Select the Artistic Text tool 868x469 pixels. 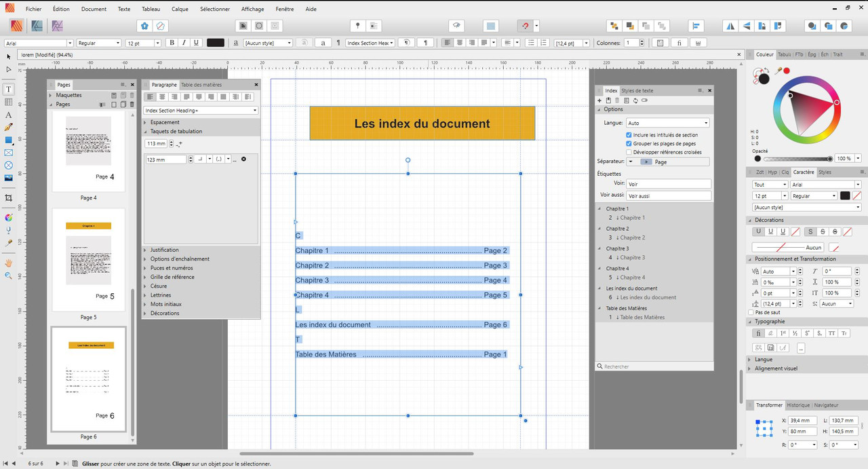[9, 115]
